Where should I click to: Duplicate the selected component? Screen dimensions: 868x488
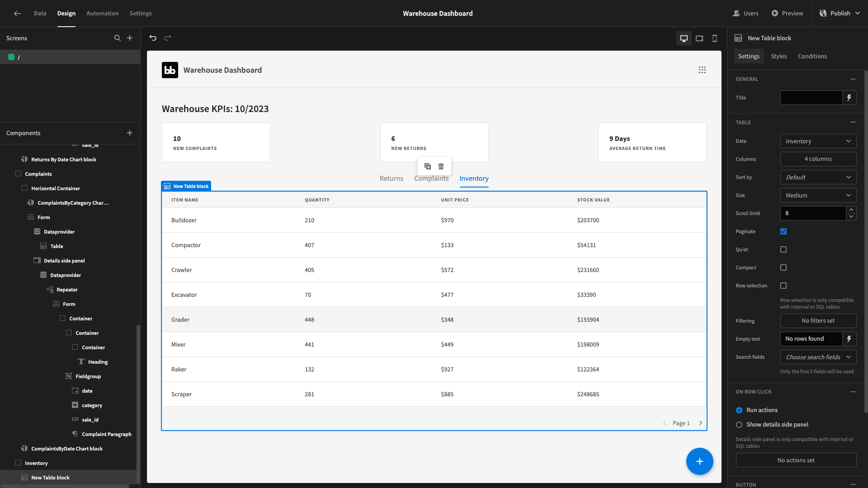pyautogui.click(x=428, y=166)
